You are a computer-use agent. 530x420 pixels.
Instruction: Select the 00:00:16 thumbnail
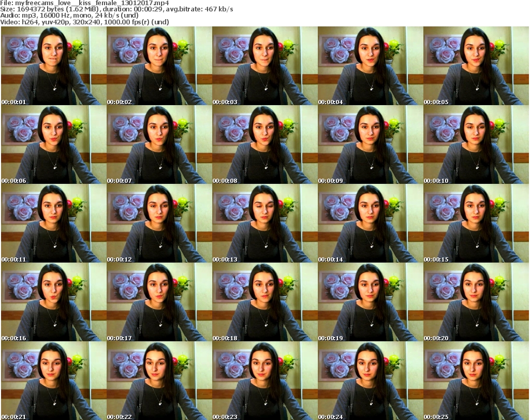(x=54, y=302)
